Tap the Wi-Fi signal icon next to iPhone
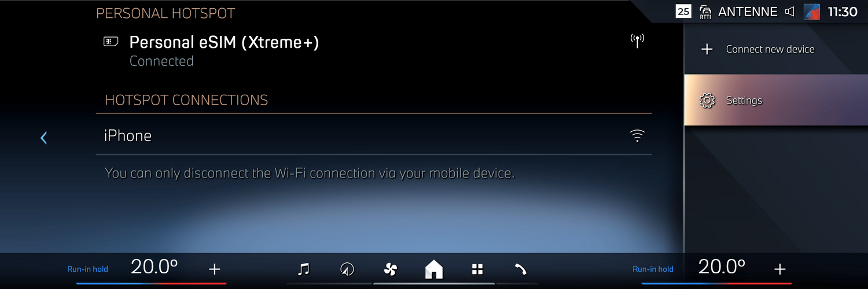 pos(637,136)
